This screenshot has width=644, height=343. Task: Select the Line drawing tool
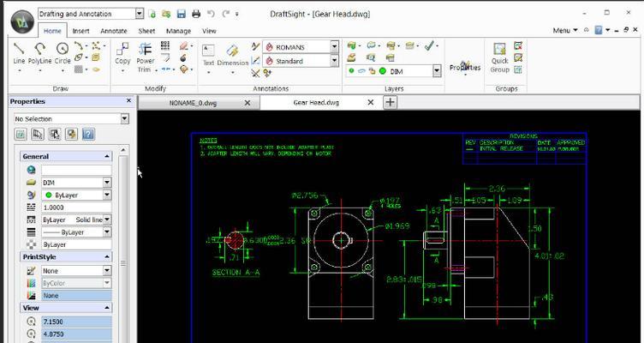coord(19,54)
